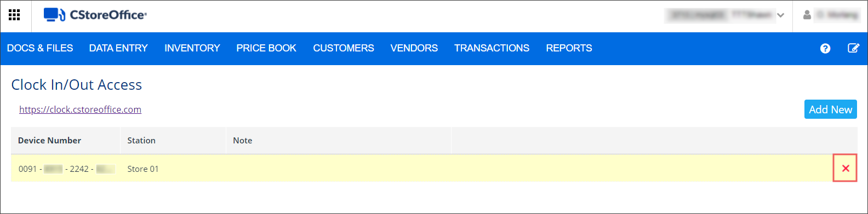This screenshot has height=214, width=868.
Task: Open the CUSTOMERS menu
Action: pyautogui.click(x=344, y=48)
